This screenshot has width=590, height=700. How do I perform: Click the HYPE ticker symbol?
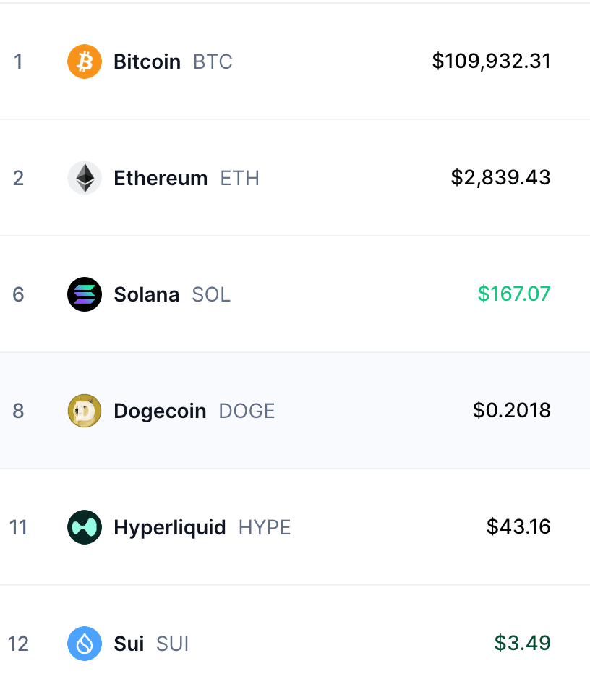pos(265,528)
